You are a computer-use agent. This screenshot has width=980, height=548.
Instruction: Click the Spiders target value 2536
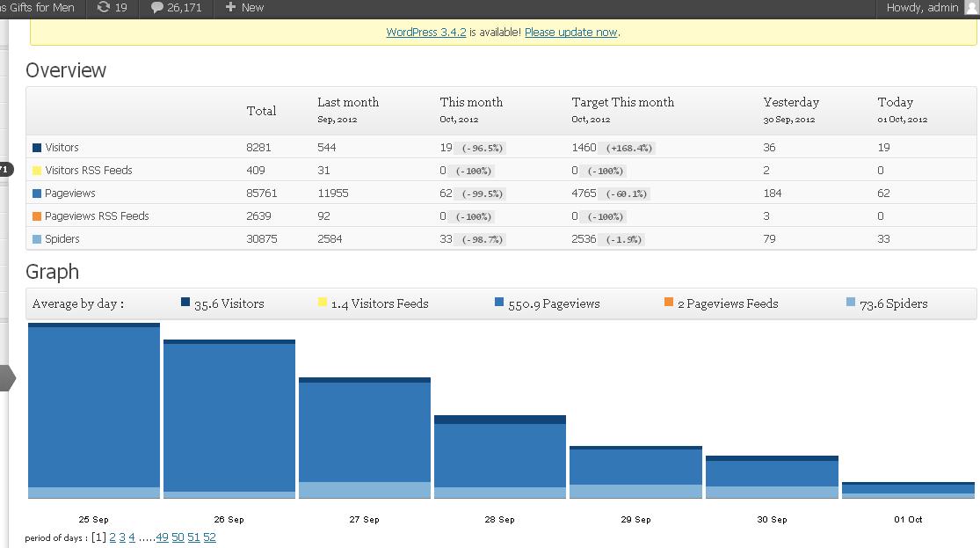tap(584, 239)
